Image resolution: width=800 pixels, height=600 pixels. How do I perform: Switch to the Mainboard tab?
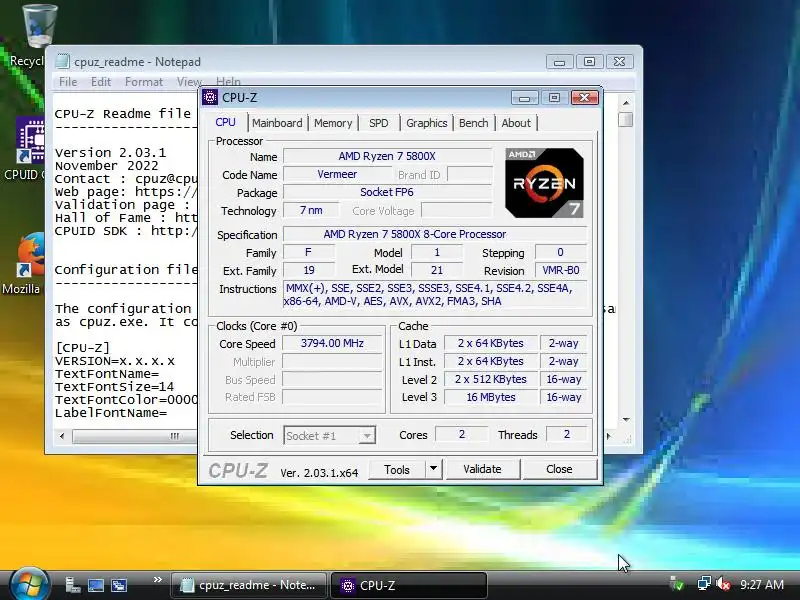[277, 123]
